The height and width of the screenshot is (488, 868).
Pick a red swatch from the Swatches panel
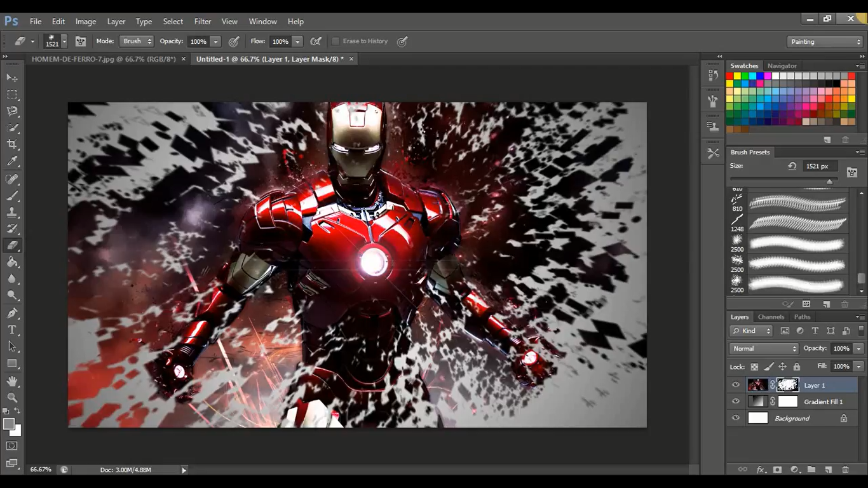729,76
